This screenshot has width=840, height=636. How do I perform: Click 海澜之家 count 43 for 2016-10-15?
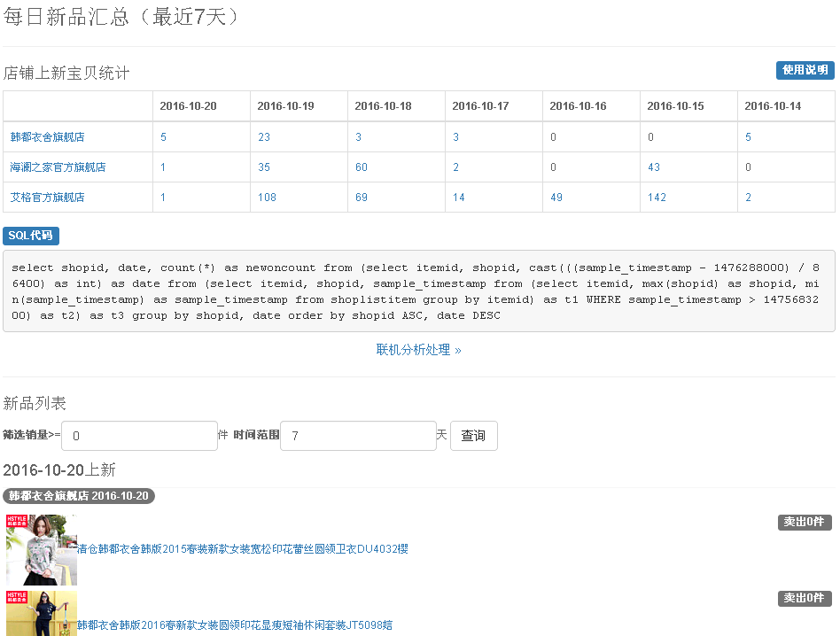tap(654, 167)
